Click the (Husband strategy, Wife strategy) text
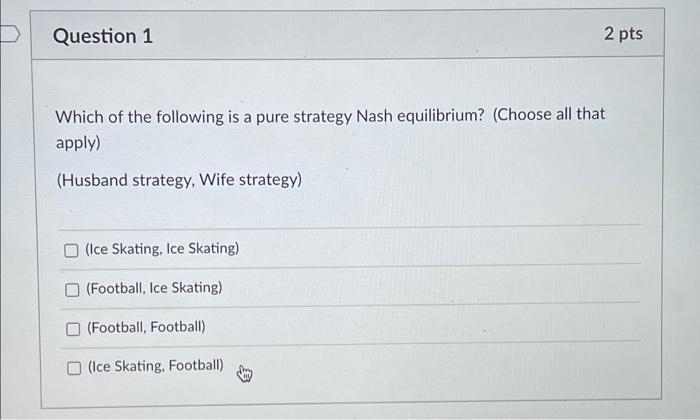The width and height of the screenshot is (700, 420). point(179,180)
